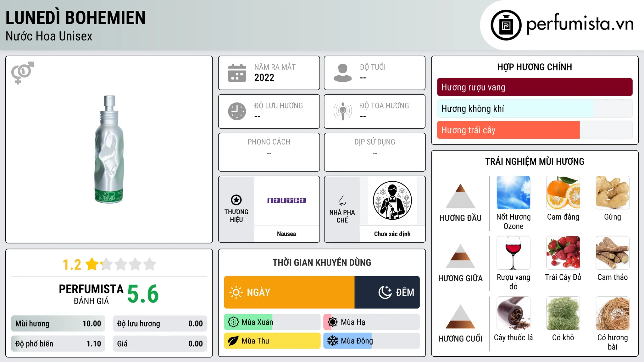Click the snowflake icon for Mùa Đông
Viewport: 644px width, 362px height.
click(x=333, y=341)
